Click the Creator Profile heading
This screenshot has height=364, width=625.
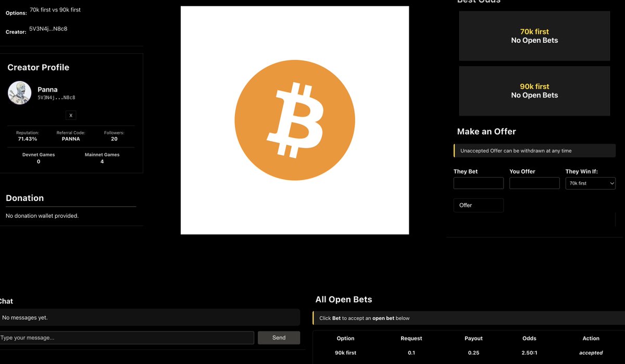(38, 67)
